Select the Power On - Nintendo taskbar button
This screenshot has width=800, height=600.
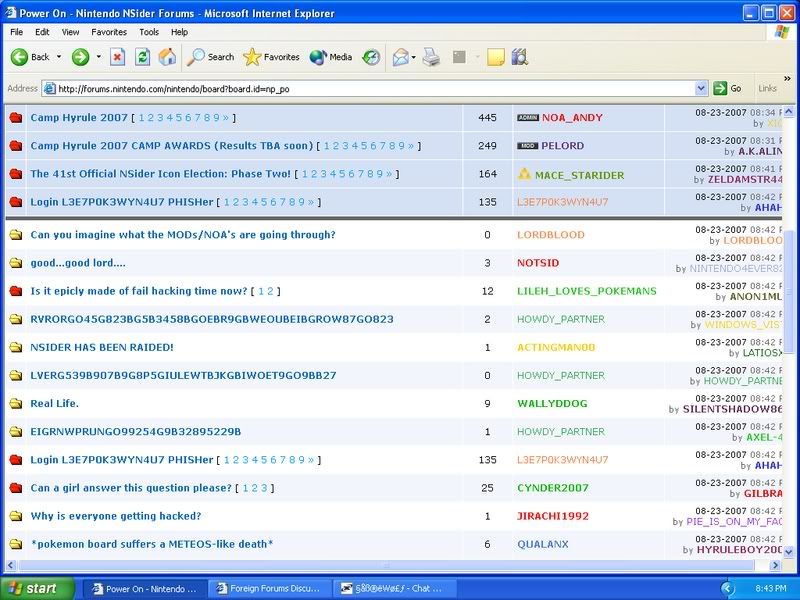pos(145,588)
